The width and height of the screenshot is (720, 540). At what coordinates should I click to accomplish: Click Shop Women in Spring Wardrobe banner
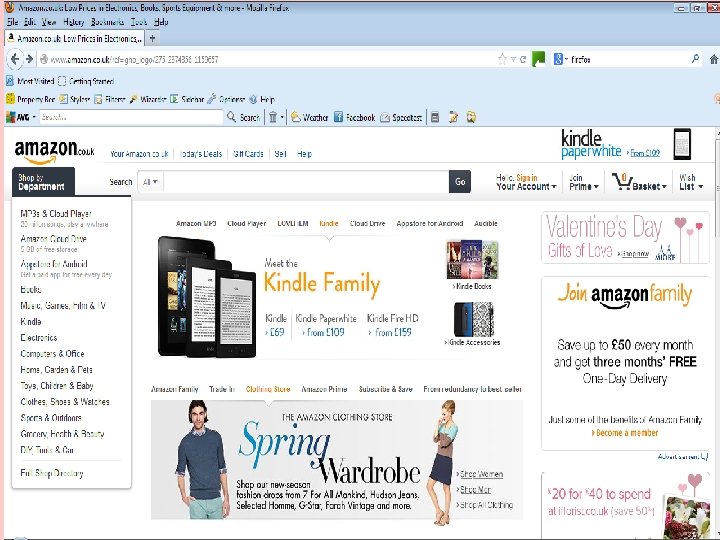point(481,474)
